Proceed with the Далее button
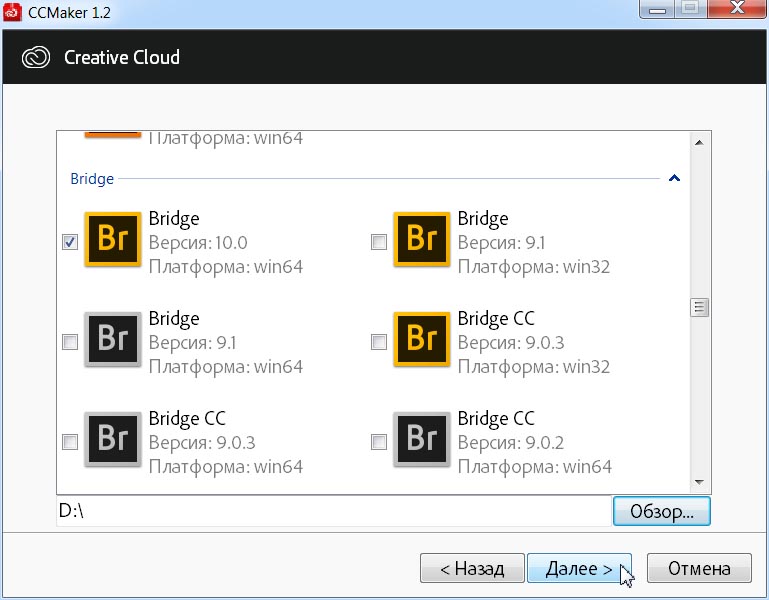769x600 pixels. [x=579, y=568]
